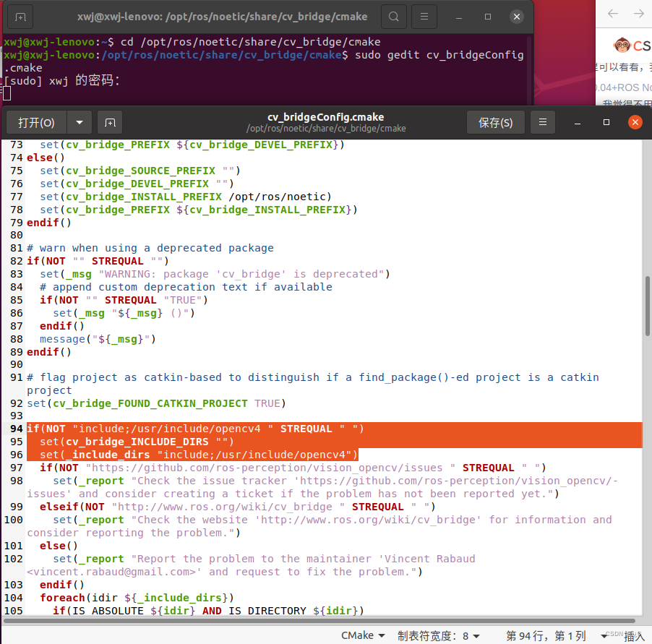Close the terminal window
Screen dimensions: 652x644
click(x=517, y=17)
